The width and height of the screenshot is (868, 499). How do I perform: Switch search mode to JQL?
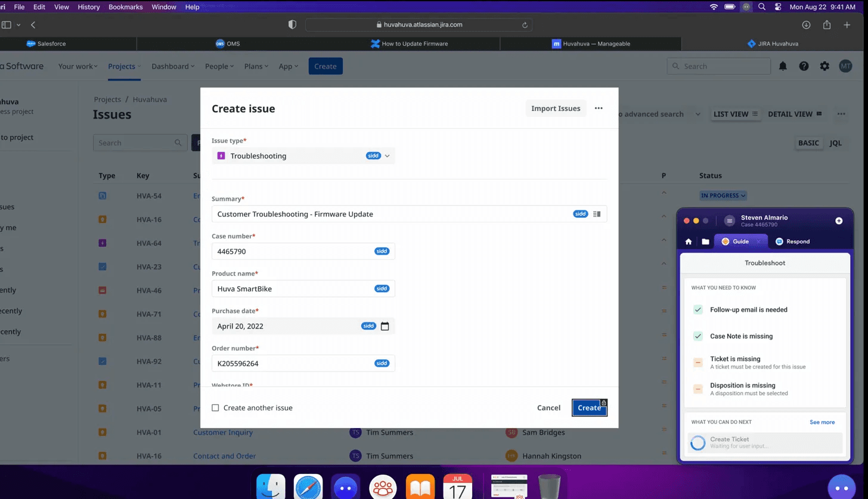tap(836, 143)
